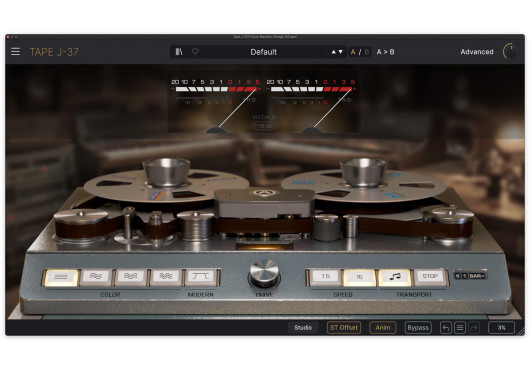This screenshot has height=371, width=530.
Task: Click the redo arrow icon
Action: [x=474, y=328]
